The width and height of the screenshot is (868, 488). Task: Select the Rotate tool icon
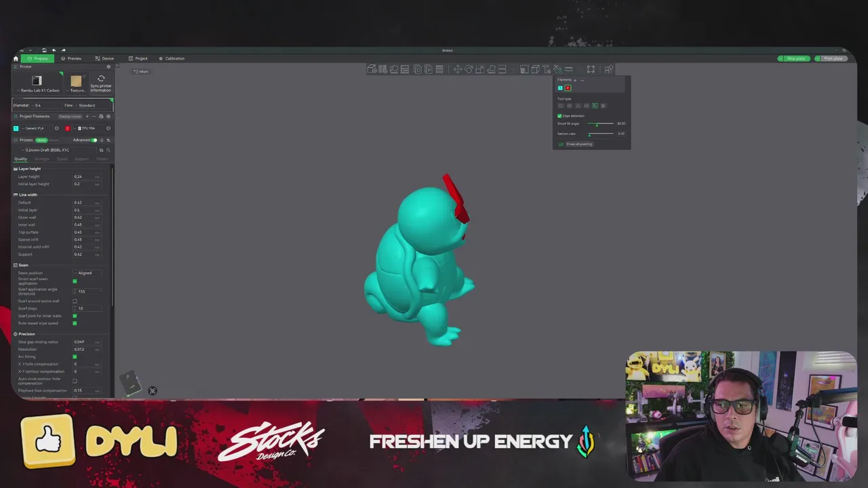coord(469,69)
